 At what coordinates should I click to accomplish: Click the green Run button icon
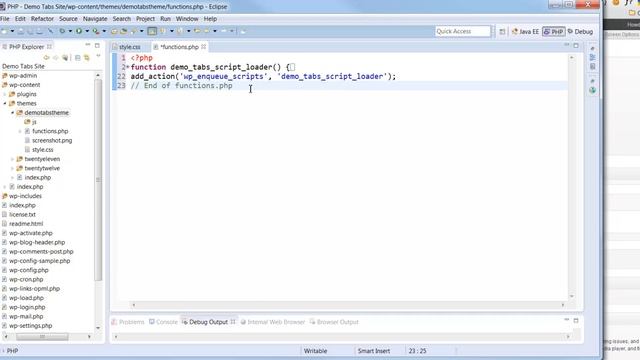(x=79, y=31)
